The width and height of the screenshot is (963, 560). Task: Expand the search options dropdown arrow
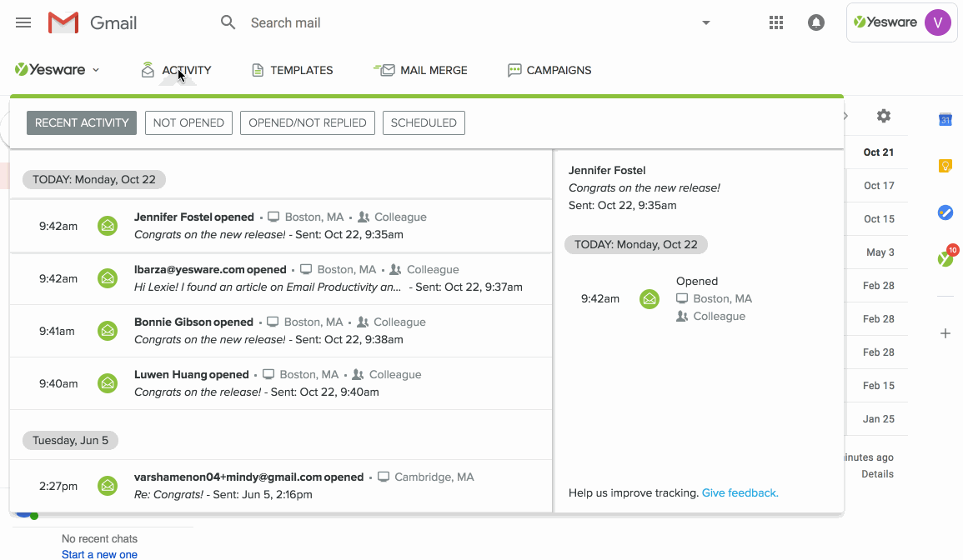[706, 22]
